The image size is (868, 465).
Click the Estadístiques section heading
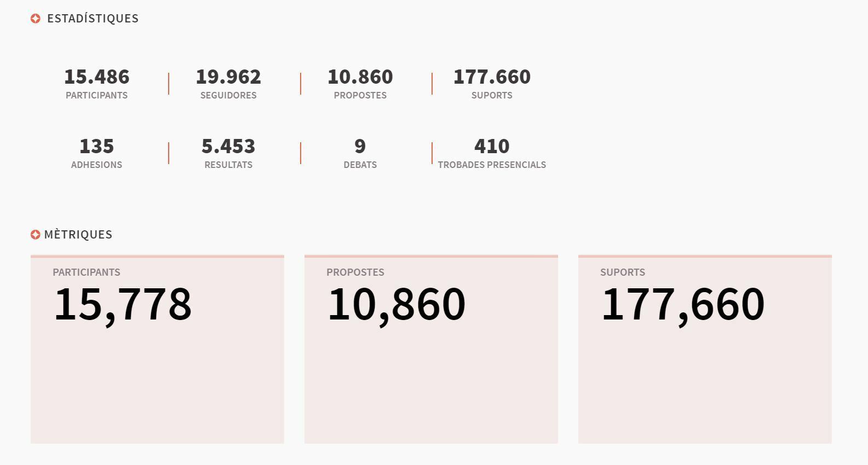93,19
